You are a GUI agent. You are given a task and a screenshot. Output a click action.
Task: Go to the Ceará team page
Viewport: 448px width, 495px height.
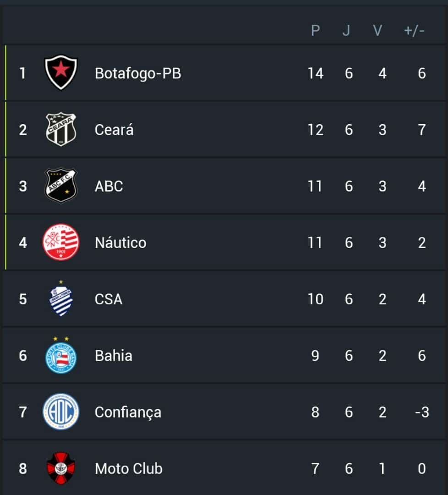tap(114, 130)
